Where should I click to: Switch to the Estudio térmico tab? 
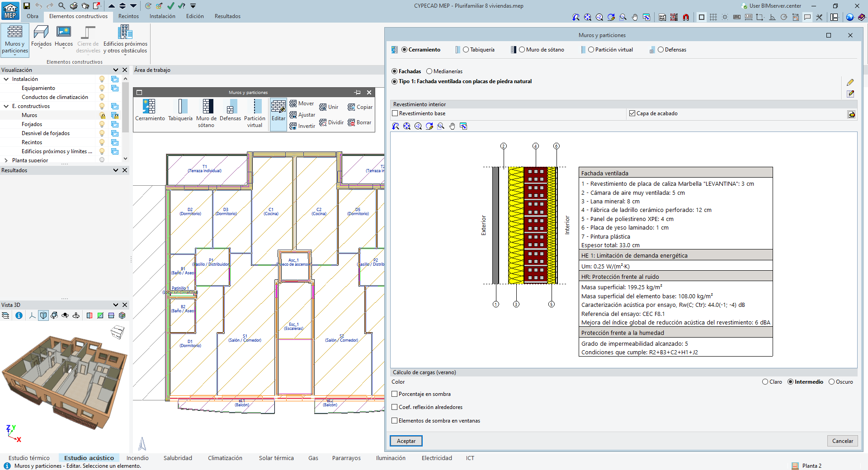coord(29,458)
